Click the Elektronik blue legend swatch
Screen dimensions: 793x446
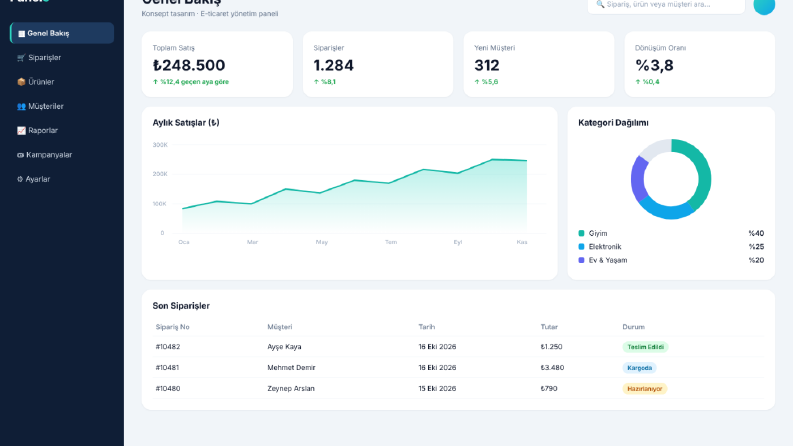[581, 247]
